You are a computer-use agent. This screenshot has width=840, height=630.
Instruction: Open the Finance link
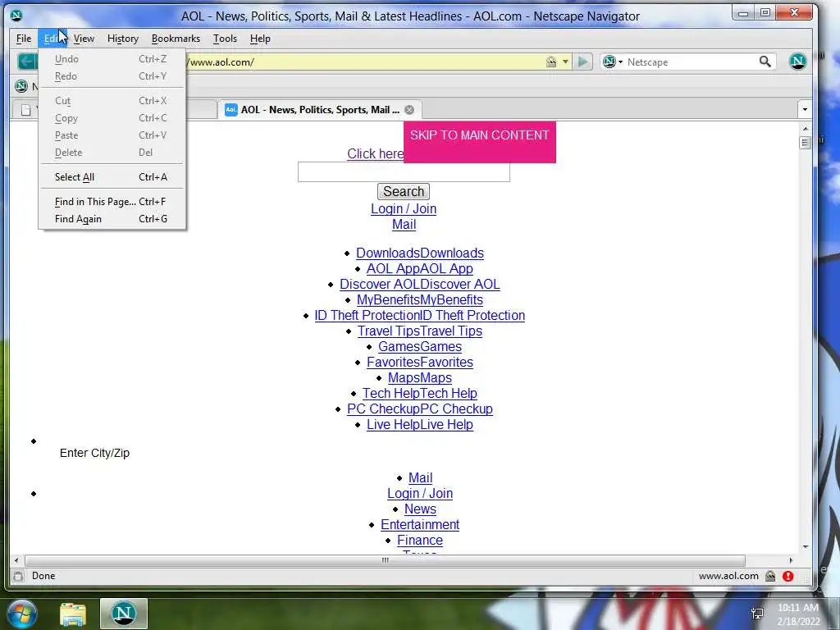[x=420, y=540]
